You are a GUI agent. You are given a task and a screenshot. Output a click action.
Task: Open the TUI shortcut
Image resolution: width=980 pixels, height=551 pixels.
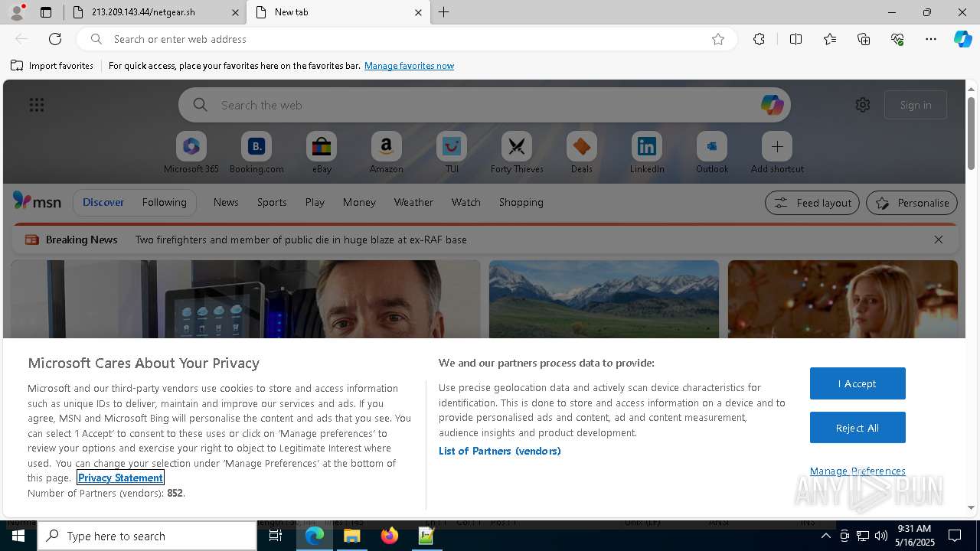[x=452, y=152]
